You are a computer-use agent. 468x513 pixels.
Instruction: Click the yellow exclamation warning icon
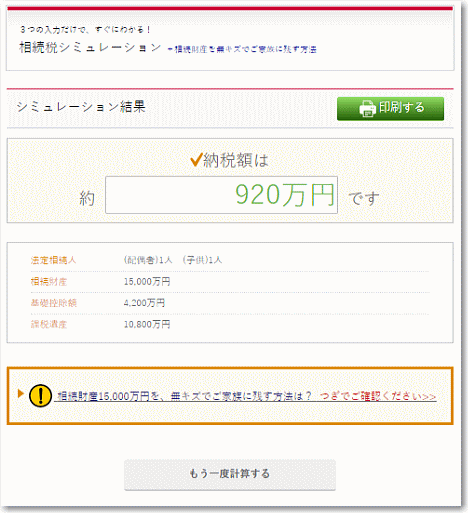40,396
